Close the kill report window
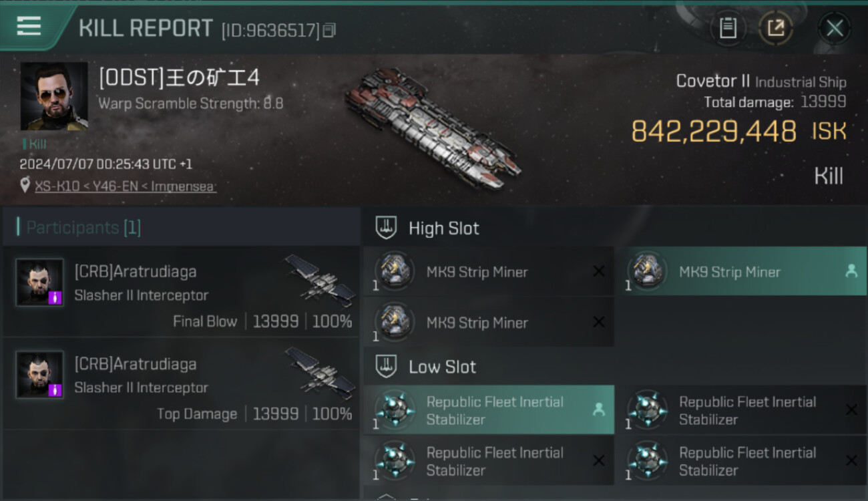868x501 pixels. [835, 28]
